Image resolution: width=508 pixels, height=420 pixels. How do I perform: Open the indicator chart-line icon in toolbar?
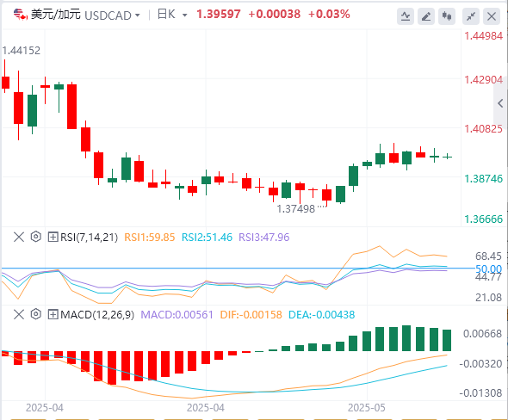click(x=406, y=16)
